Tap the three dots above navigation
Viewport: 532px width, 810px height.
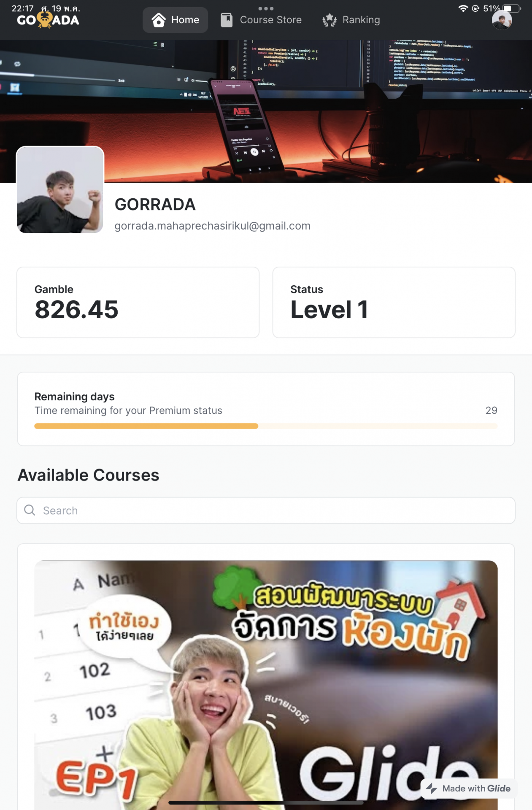click(x=266, y=8)
